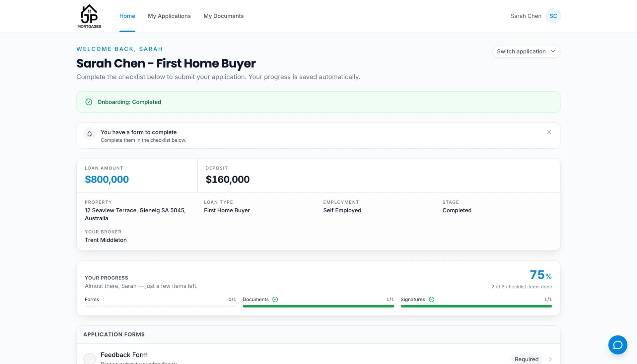
Task: Click the Forms progress bar
Action: pos(160,306)
